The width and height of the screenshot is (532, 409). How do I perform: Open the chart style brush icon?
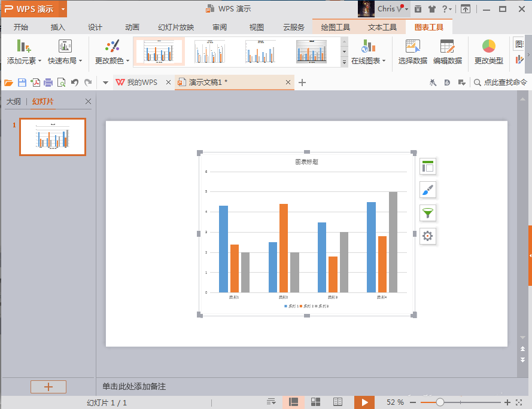pyautogui.click(x=427, y=190)
